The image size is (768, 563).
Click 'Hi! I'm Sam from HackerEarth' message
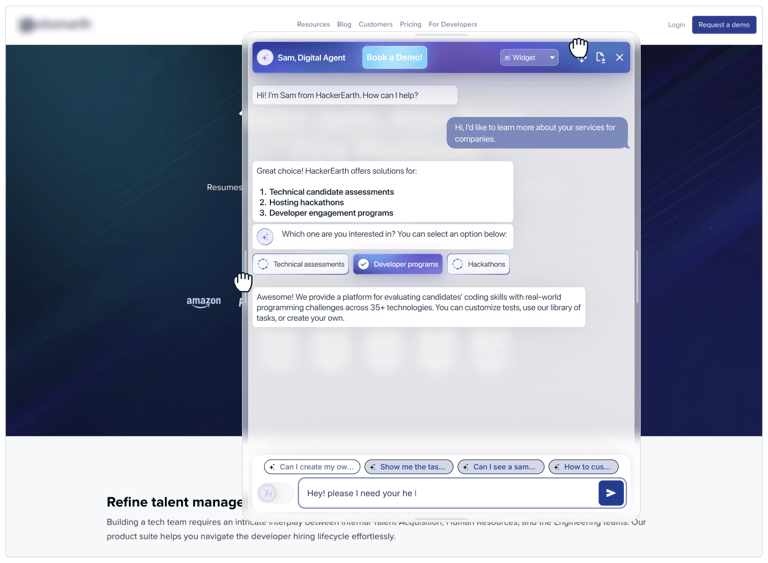pyautogui.click(x=355, y=95)
